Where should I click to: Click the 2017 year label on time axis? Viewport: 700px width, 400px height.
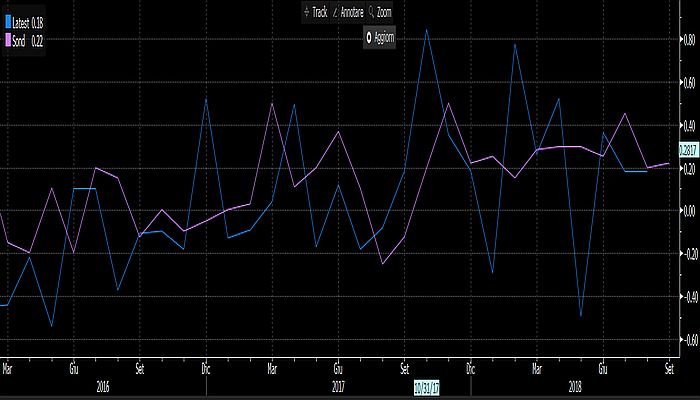[x=338, y=384]
